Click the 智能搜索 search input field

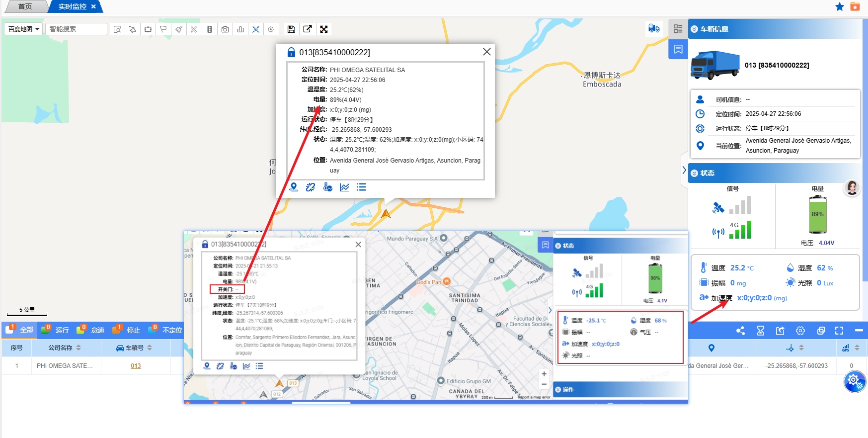[77, 29]
